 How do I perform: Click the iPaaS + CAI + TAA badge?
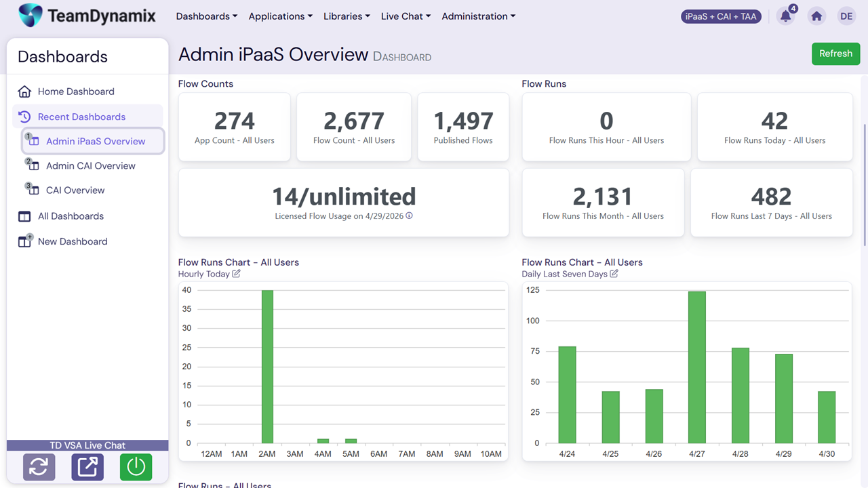721,16
